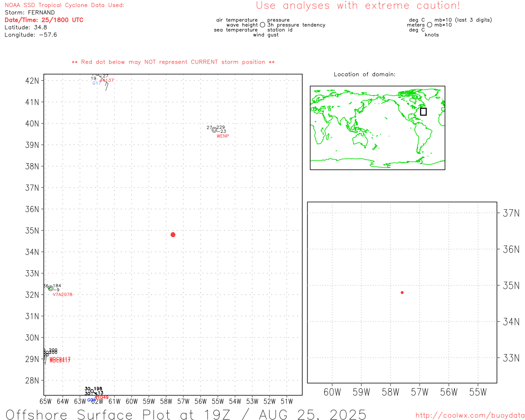Click the '42N' latitude axis label

32,80
